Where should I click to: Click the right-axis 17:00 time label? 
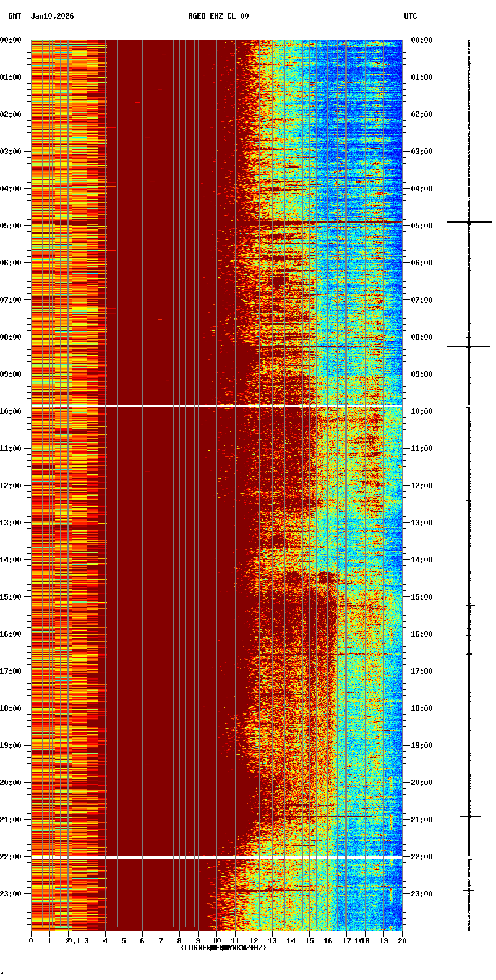click(x=421, y=671)
